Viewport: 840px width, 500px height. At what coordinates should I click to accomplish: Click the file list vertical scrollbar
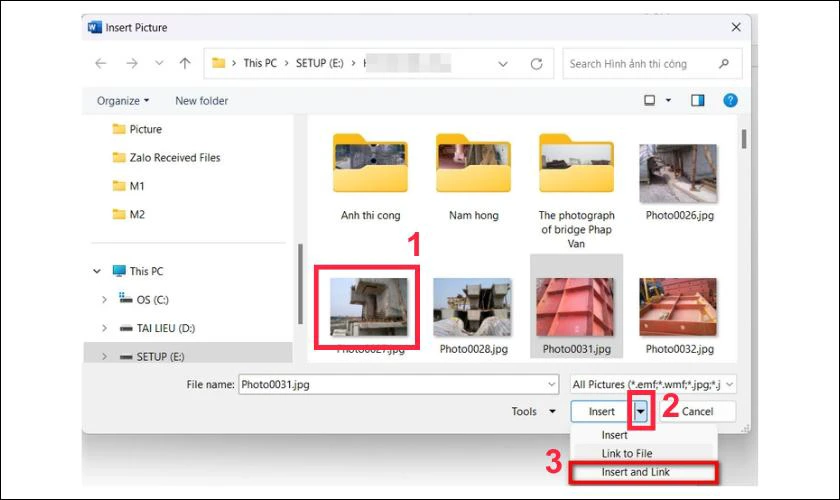pyautogui.click(x=744, y=139)
